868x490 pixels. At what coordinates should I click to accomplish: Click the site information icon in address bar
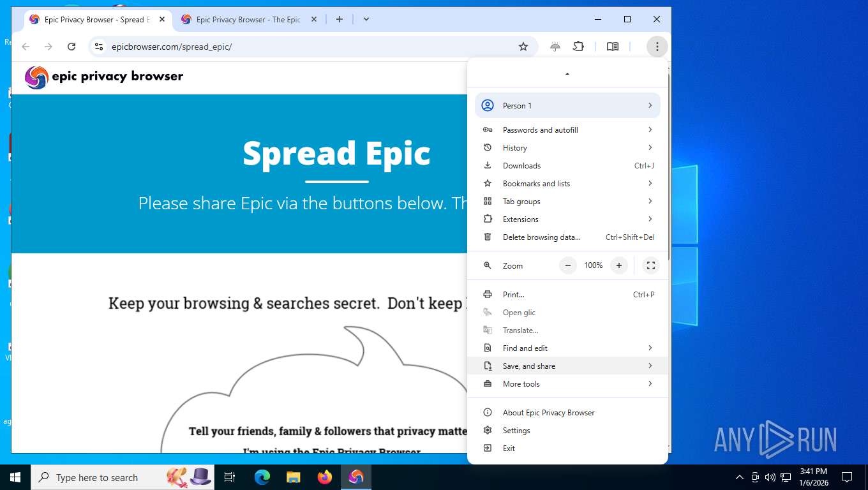pyautogui.click(x=98, y=47)
